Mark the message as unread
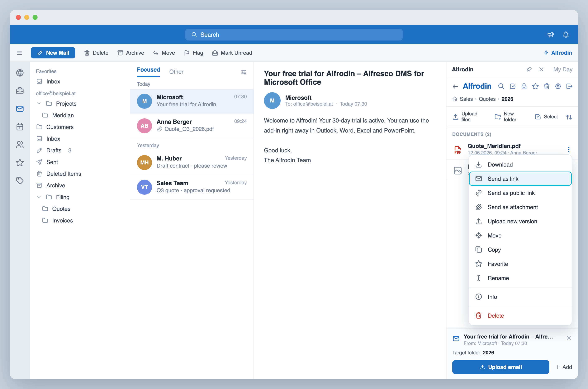Viewport: 588px width, 389px height. (232, 53)
